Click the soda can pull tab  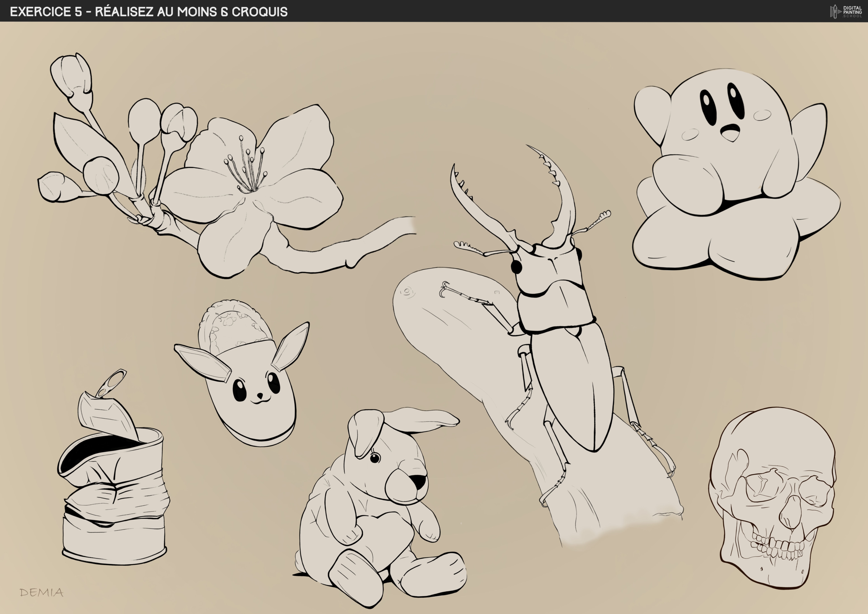(x=111, y=383)
